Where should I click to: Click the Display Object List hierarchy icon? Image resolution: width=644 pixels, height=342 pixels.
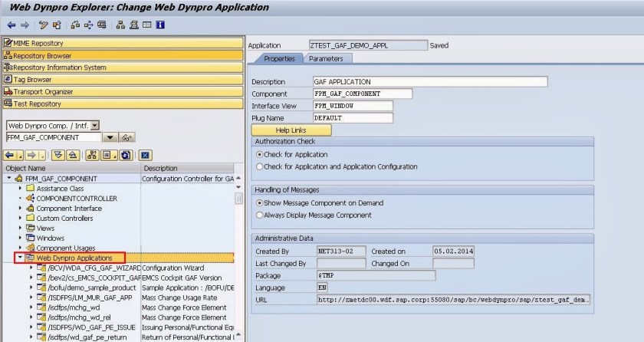click(90, 155)
